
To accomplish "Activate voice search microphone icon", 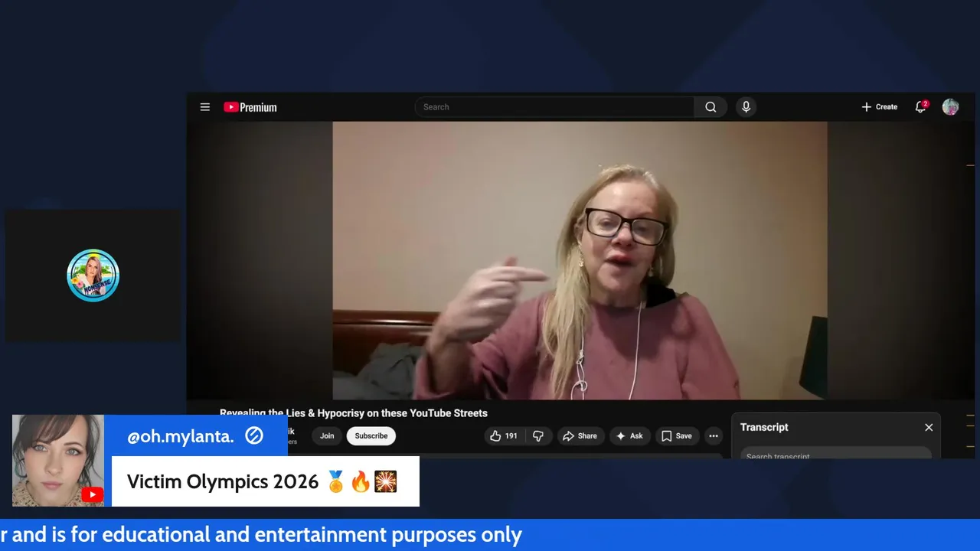I will click(746, 107).
